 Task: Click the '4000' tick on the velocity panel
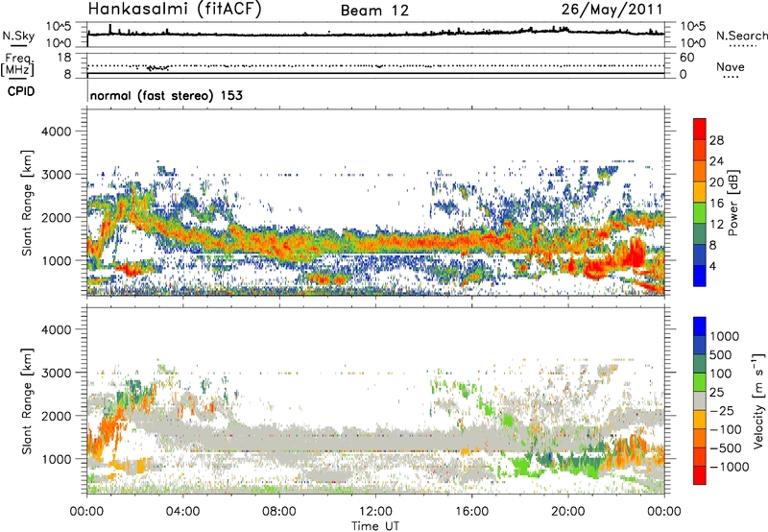point(56,329)
